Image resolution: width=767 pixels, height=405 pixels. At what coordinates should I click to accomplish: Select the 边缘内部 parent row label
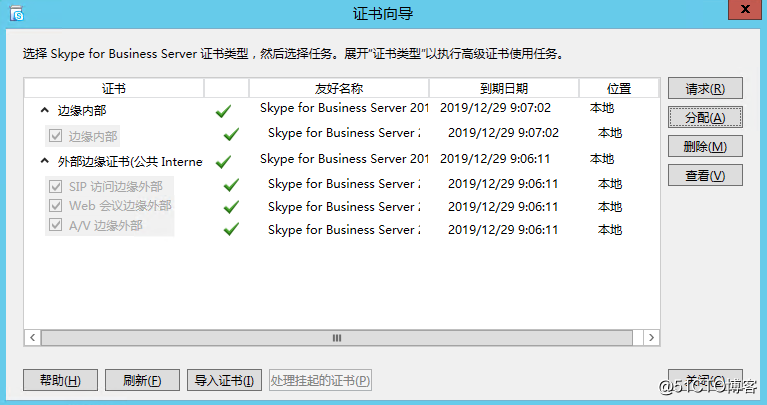tap(82, 111)
